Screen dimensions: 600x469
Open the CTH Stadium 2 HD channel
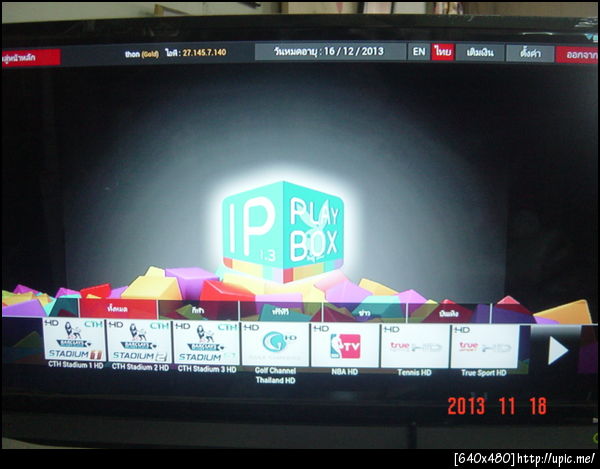[x=139, y=341]
